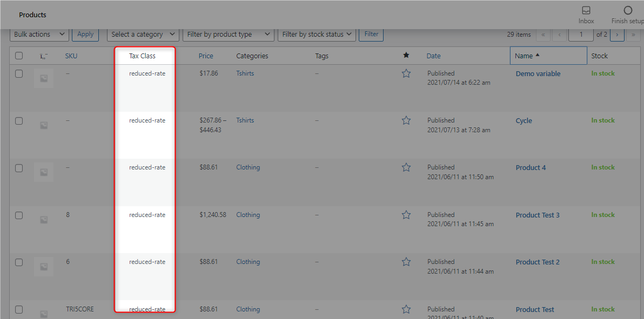Click the current page number field

coord(581,35)
